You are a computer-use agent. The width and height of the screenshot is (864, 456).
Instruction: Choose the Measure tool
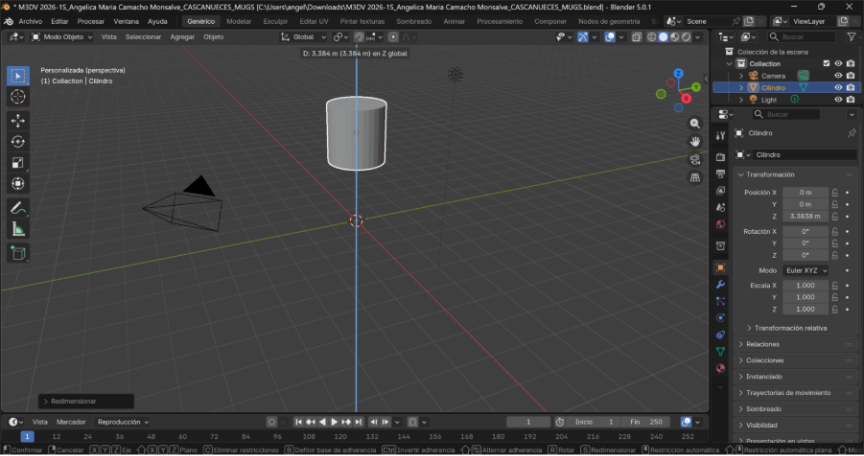click(18, 230)
